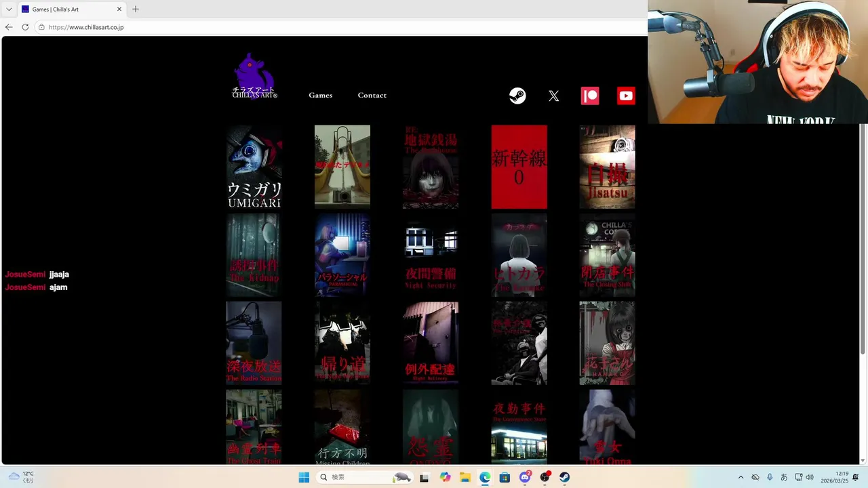The height and width of the screenshot is (488, 868).
Task: Open the 帰り道 game cover
Action: 342,344
